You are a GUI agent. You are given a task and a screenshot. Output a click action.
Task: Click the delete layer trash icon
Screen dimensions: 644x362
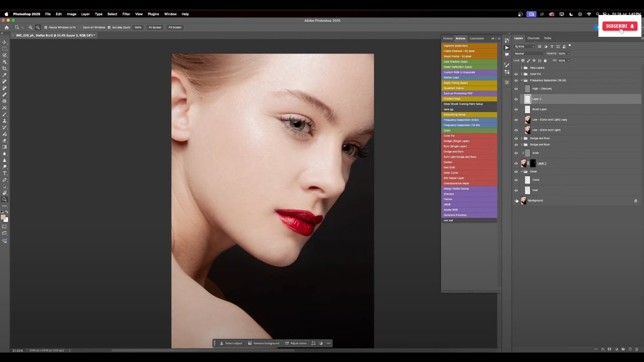(x=636, y=349)
